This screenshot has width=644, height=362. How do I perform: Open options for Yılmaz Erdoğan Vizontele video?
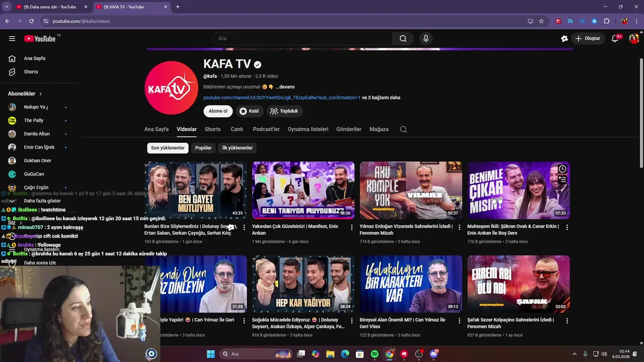[x=459, y=227]
